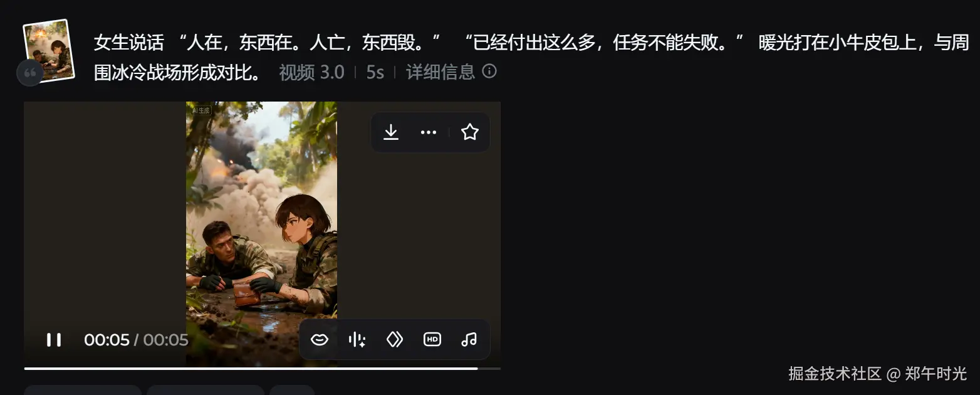Upscale the video using the HD icon

click(x=432, y=339)
